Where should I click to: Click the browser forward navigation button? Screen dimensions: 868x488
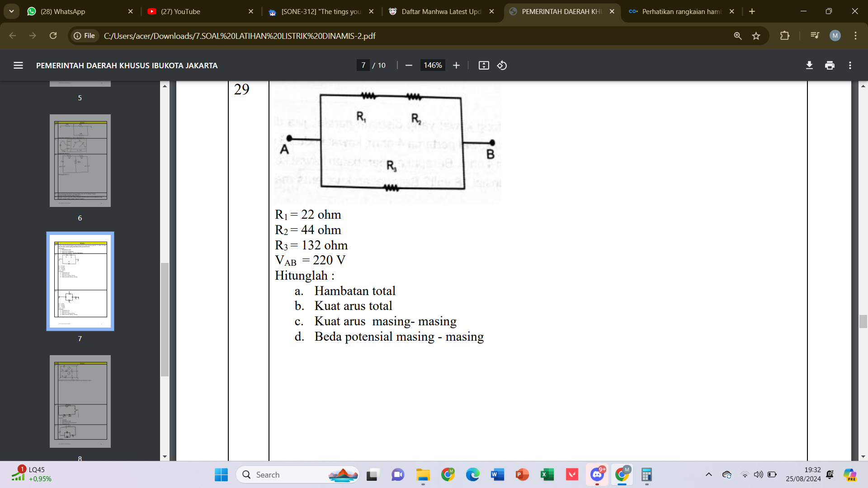(x=32, y=36)
